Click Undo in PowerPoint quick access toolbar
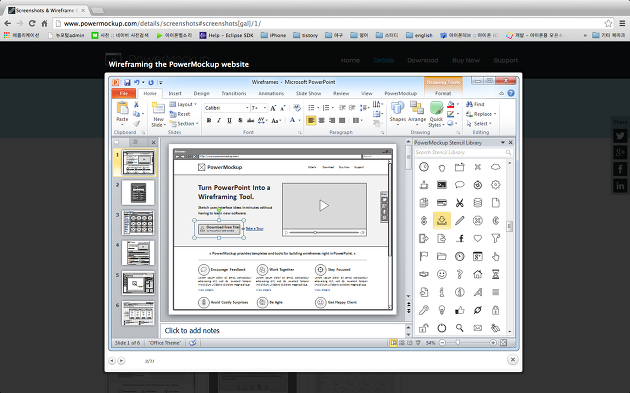Image resolution: width=630 pixels, height=393 pixels. click(x=137, y=82)
